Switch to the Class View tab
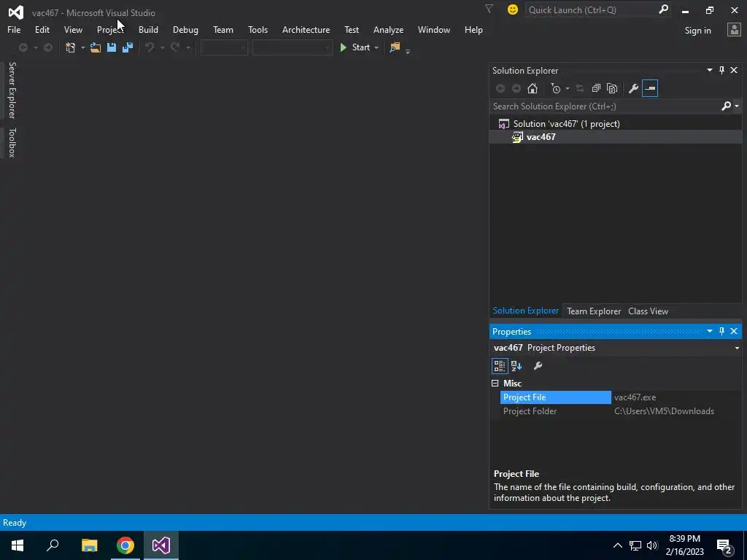The image size is (747, 560). click(x=648, y=311)
